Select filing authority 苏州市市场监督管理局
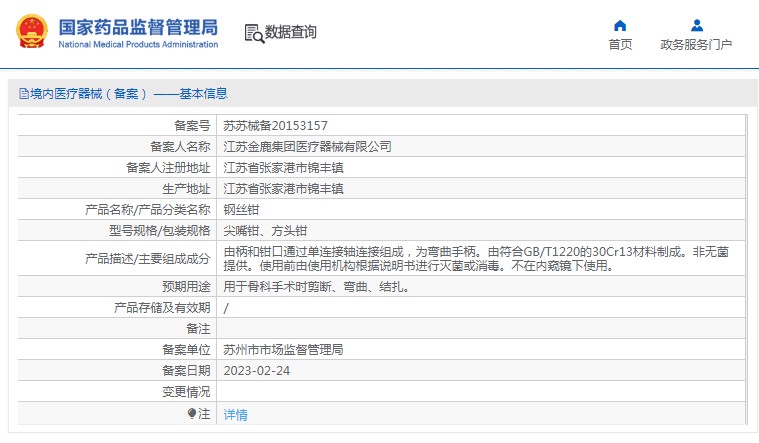 tap(283, 350)
